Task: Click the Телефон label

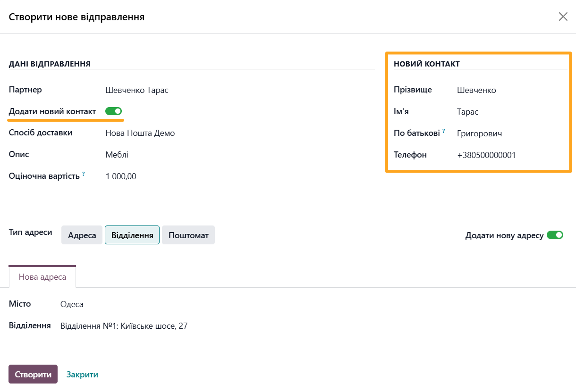Action: coord(410,155)
